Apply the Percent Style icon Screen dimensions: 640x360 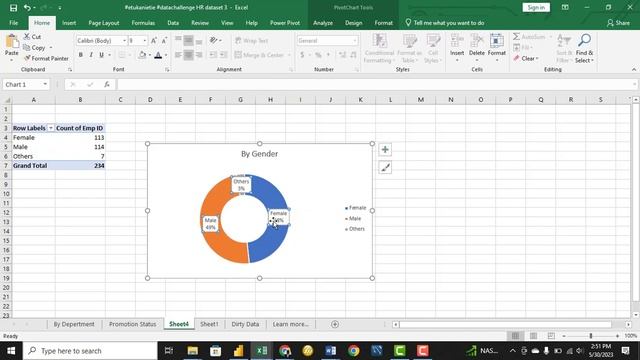point(318,55)
